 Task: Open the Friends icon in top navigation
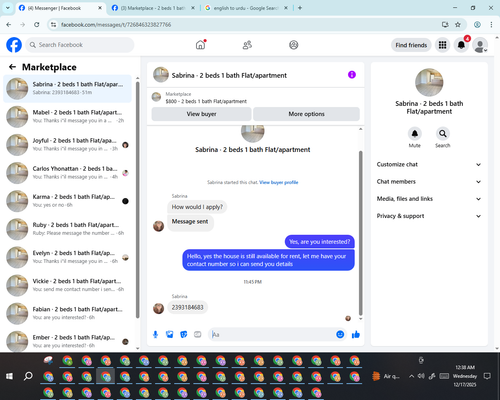(247, 45)
